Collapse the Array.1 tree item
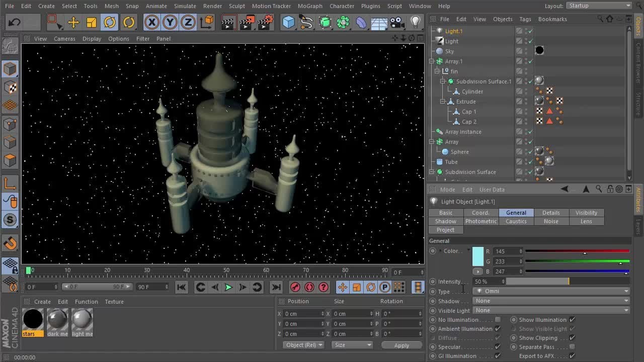This screenshot has width=644, height=362. click(x=432, y=61)
